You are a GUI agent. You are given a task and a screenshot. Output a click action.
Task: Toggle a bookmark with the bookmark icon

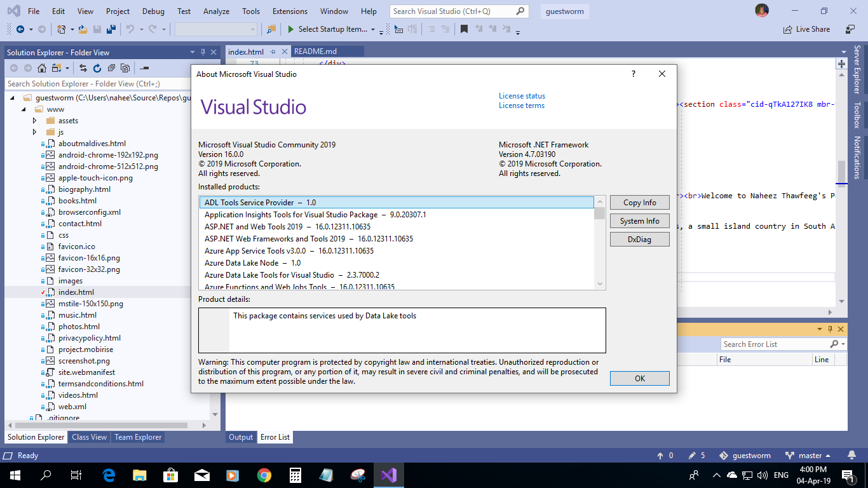tap(465, 29)
